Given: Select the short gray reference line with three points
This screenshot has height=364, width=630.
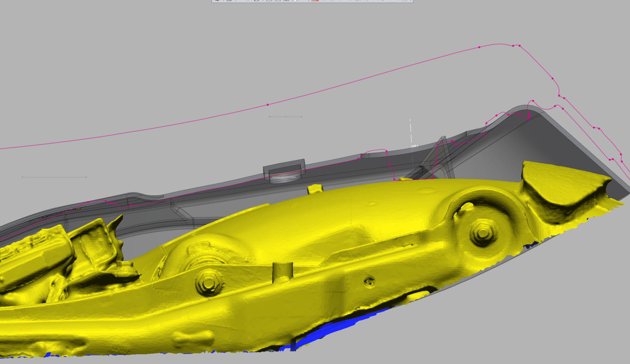Looking at the screenshot, I should tap(286, 117).
